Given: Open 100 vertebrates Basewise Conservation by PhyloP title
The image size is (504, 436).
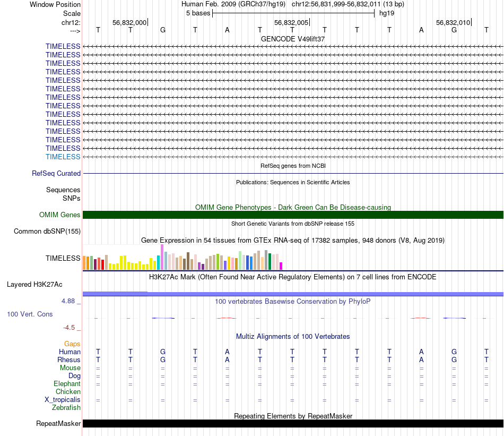Looking at the screenshot, I should (x=293, y=302).
